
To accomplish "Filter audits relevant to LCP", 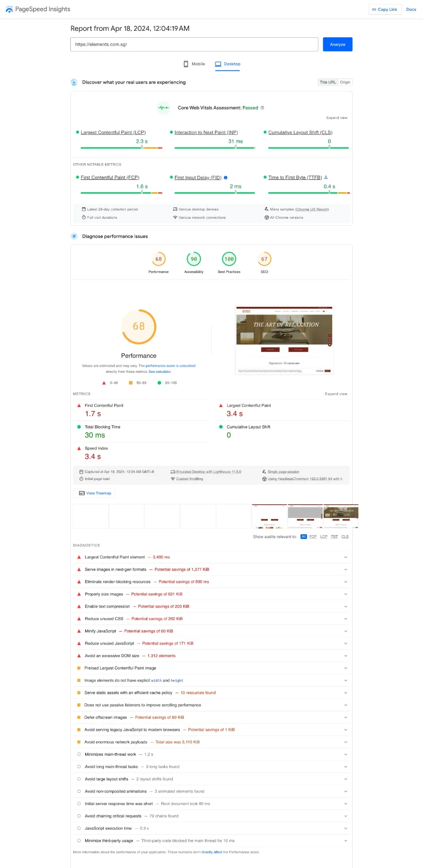I will coord(324,537).
